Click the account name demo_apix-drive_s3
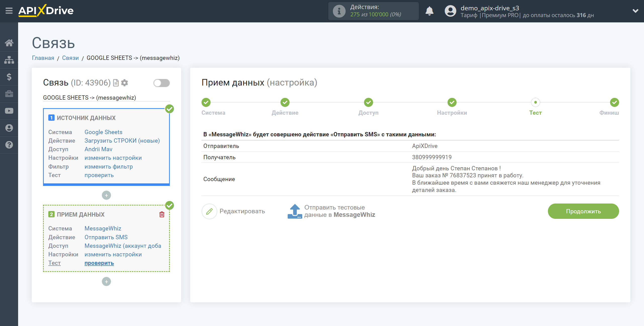Image resolution: width=644 pixels, height=326 pixels. (490, 8)
